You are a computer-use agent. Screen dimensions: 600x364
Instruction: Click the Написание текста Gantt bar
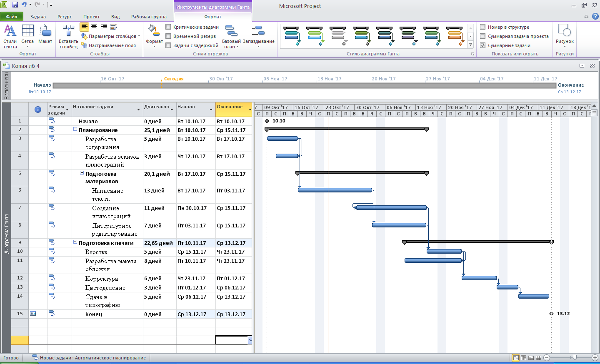coord(335,190)
